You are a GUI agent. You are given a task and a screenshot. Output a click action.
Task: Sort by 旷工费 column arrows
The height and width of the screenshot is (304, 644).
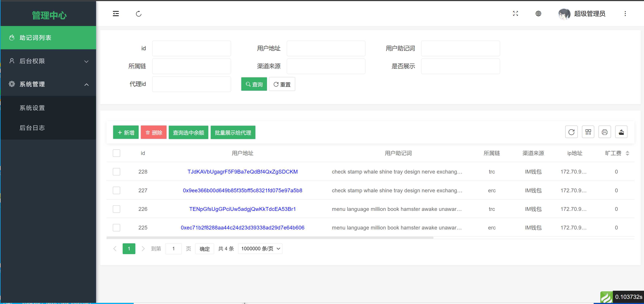627,153
